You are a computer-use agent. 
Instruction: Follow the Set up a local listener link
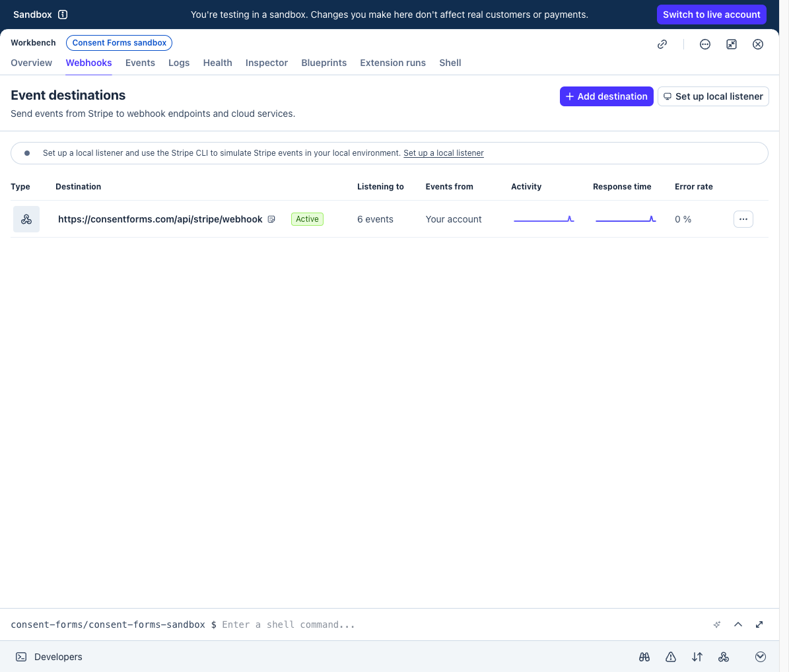click(x=443, y=153)
